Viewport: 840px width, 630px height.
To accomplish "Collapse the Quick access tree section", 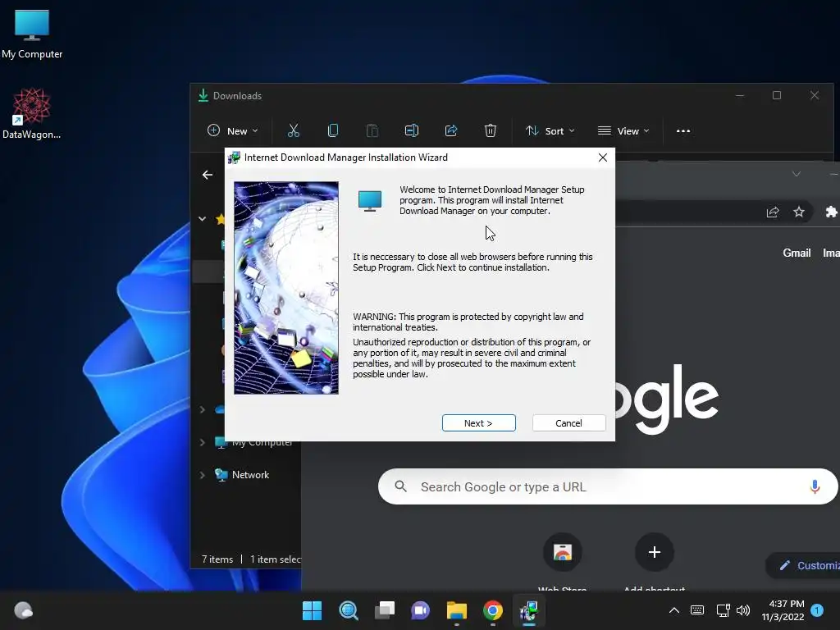I will (202, 218).
